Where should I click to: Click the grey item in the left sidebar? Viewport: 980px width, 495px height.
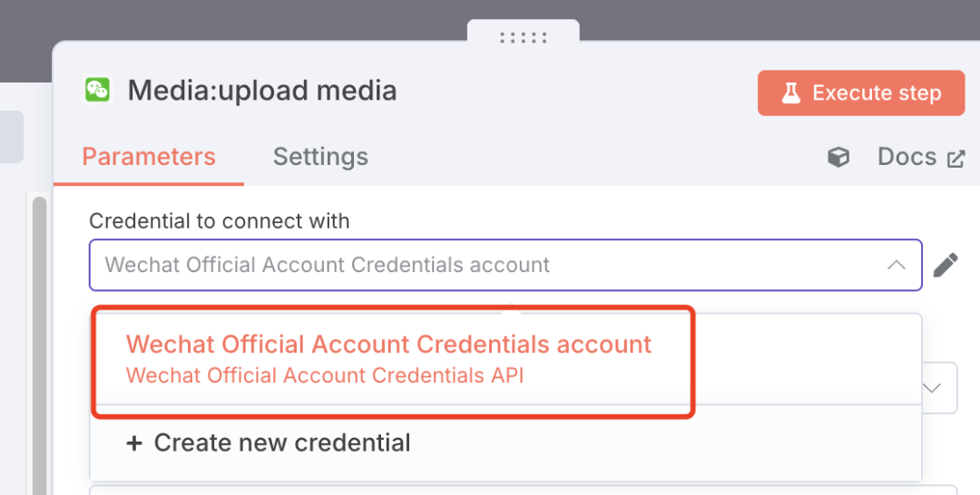point(11,137)
